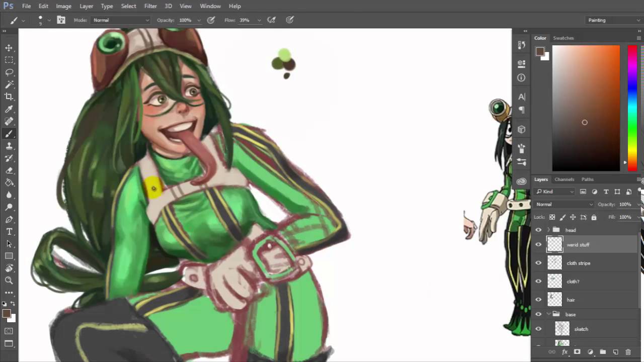This screenshot has width=644, height=362.
Task: Open the History panel icon
Action: pyautogui.click(x=521, y=45)
